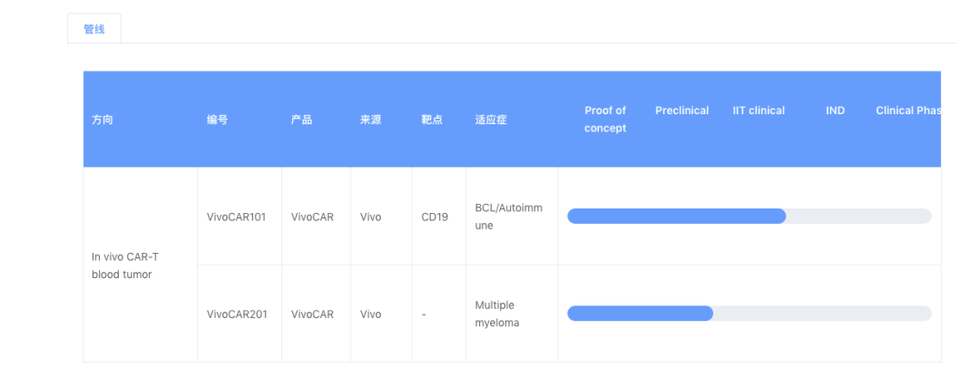Click the VivoCAR101 progress bar
This screenshot has width=980, height=377.
(x=750, y=216)
